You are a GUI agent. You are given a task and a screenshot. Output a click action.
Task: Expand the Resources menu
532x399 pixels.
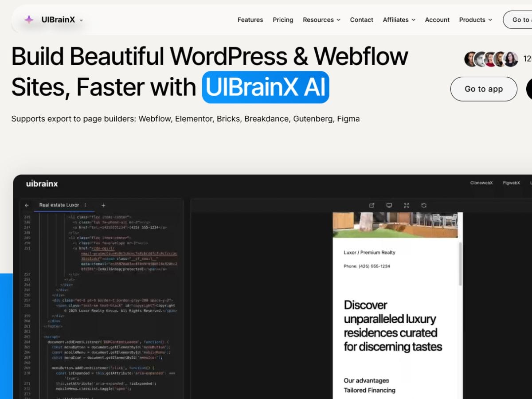tap(321, 20)
